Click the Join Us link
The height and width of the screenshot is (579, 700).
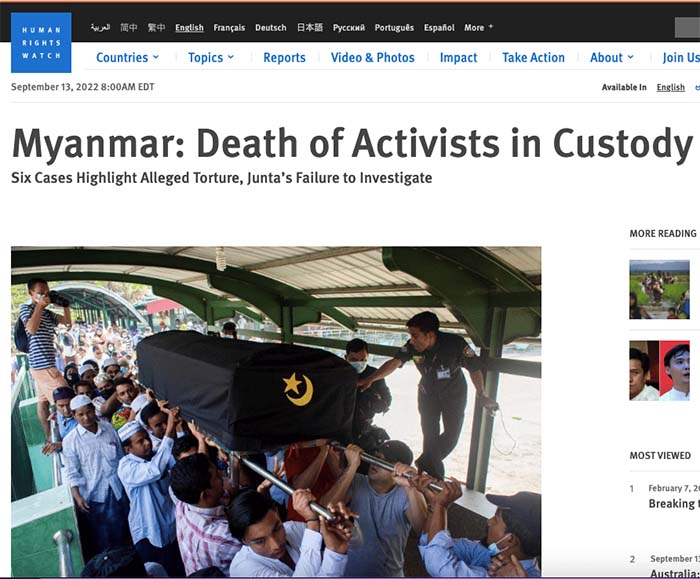(681, 58)
